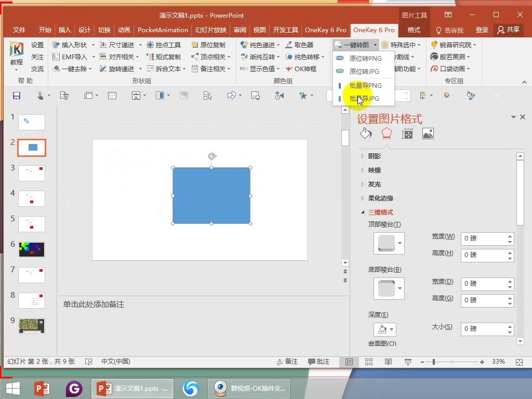Click the 共享 share button
Image resolution: width=532 pixels, height=399 pixels.
[x=508, y=30]
